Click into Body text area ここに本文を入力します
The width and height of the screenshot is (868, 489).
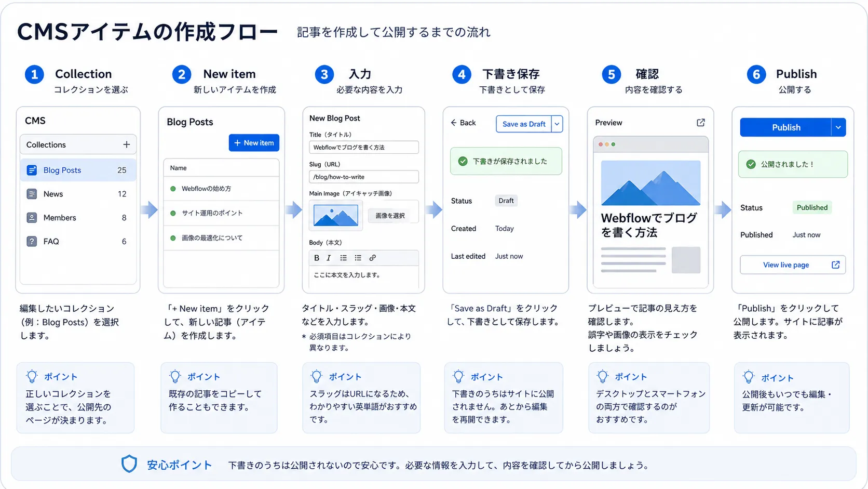pyautogui.click(x=364, y=276)
